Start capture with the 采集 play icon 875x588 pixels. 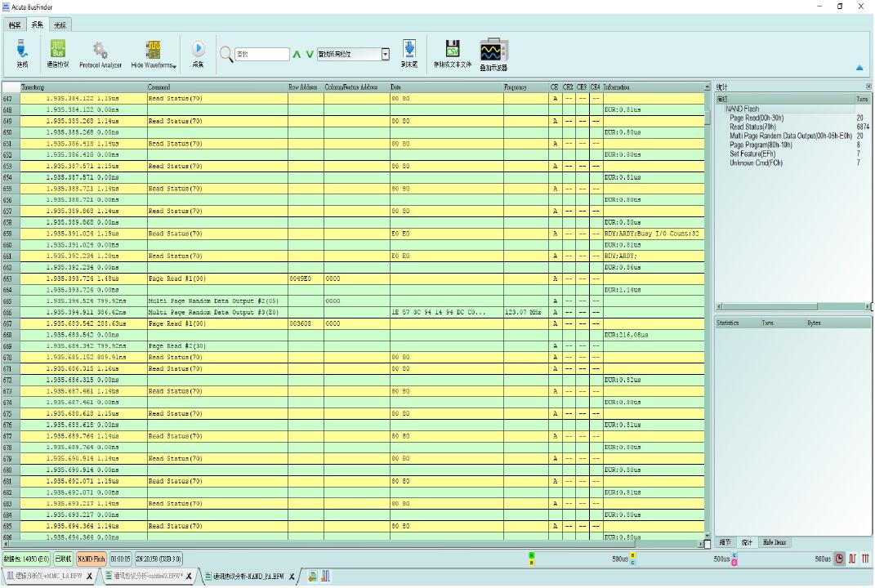click(197, 51)
